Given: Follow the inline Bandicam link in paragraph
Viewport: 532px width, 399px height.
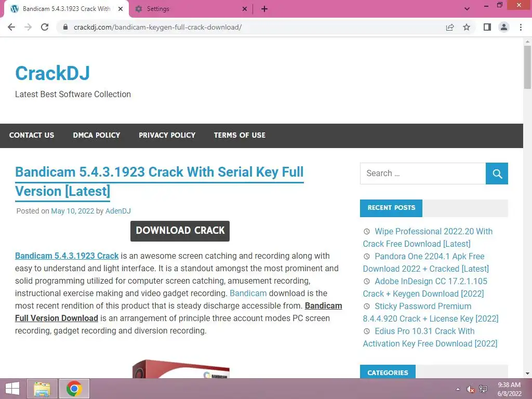Looking at the screenshot, I should (x=248, y=293).
